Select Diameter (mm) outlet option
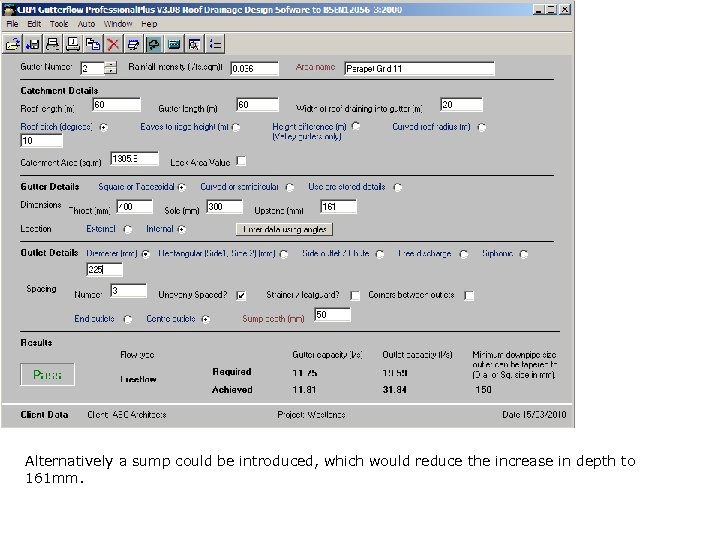720x540 pixels. [x=146, y=254]
